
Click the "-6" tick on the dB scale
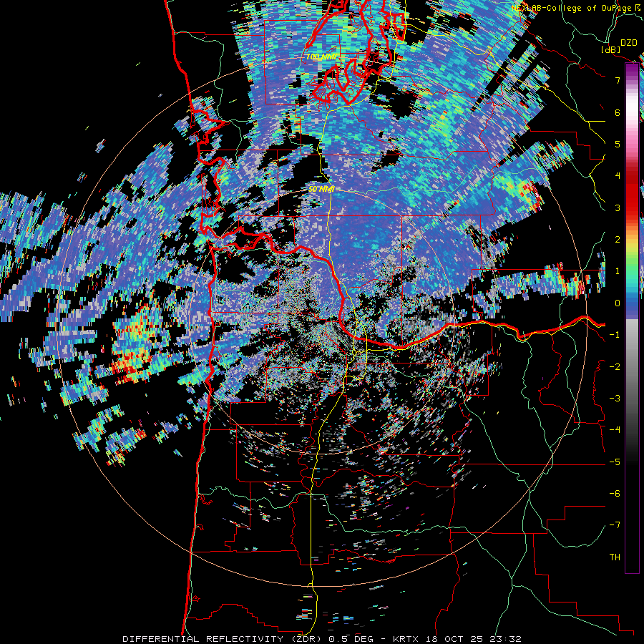(x=615, y=494)
